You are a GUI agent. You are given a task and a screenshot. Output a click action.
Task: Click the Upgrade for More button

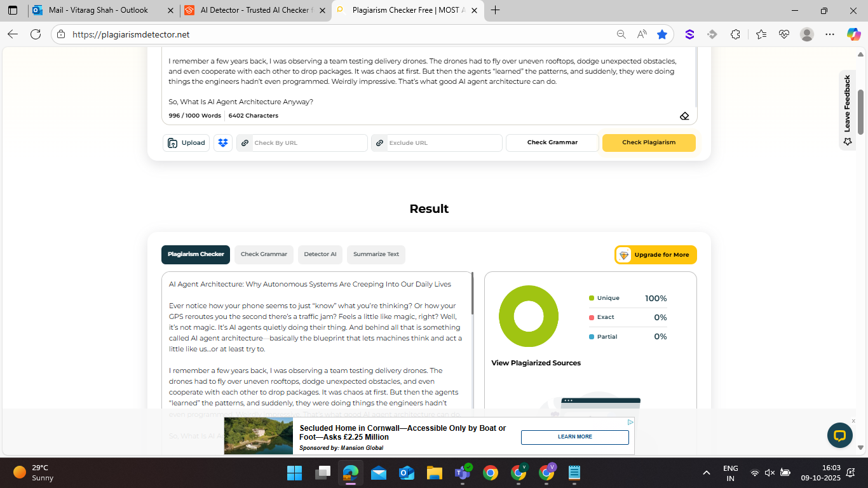coord(656,255)
